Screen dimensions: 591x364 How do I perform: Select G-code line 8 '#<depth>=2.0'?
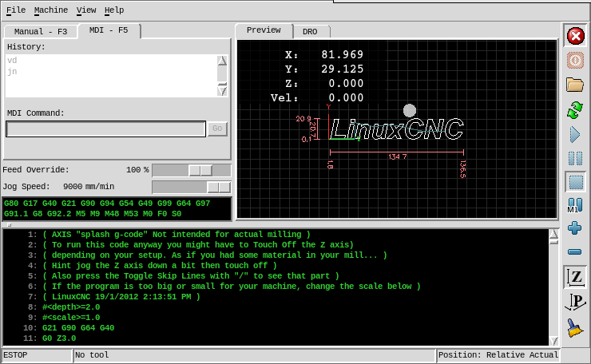[71, 307]
